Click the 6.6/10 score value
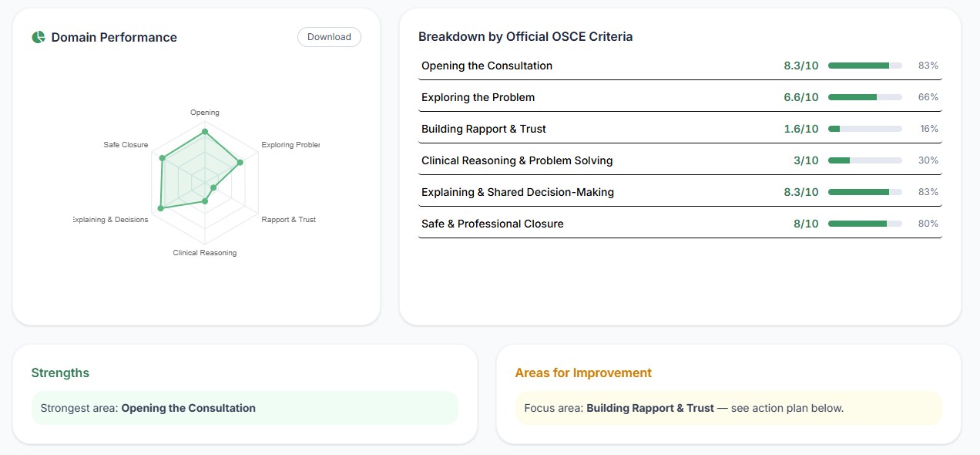 click(801, 97)
